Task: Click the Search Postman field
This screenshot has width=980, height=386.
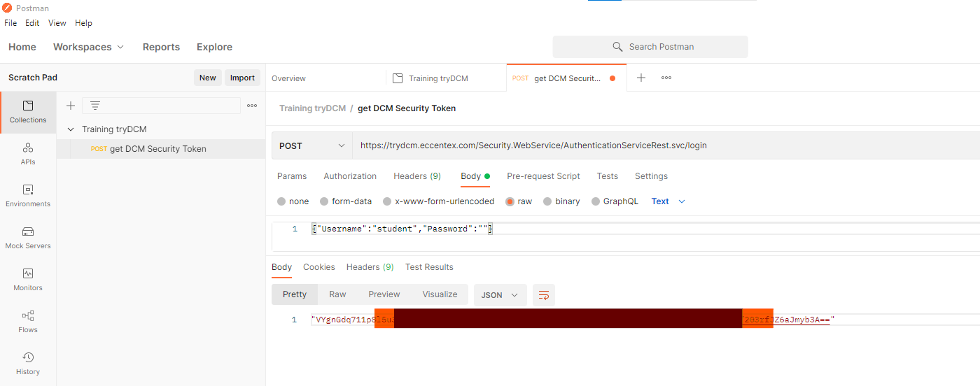Action: (x=650, y=47)
